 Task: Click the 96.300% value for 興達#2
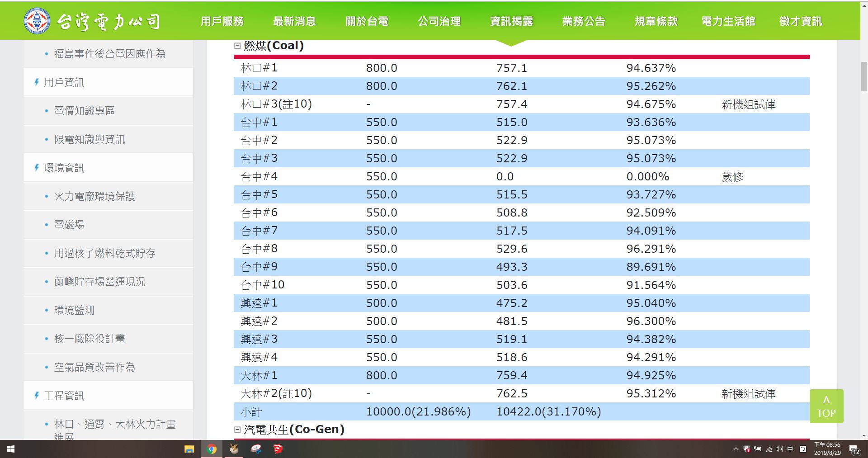(x=651, y=321)
